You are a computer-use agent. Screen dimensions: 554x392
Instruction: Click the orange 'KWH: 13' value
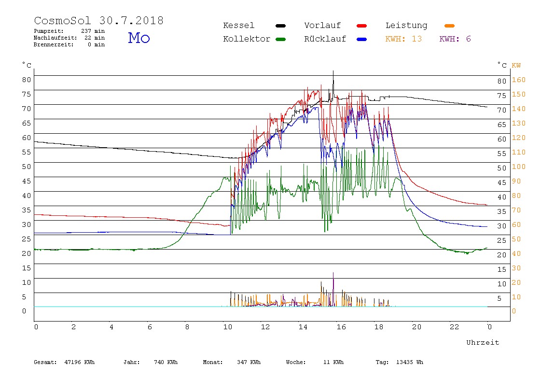403,39
